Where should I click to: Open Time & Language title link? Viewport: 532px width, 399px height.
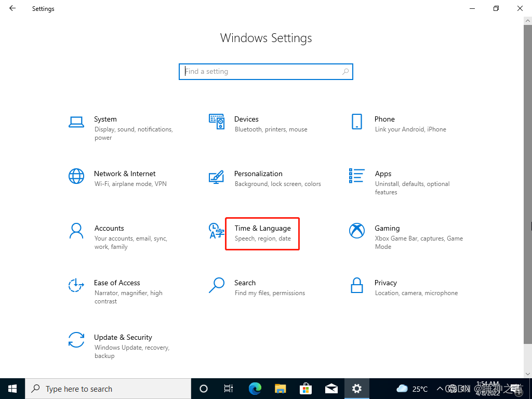[x=262, y=229]
